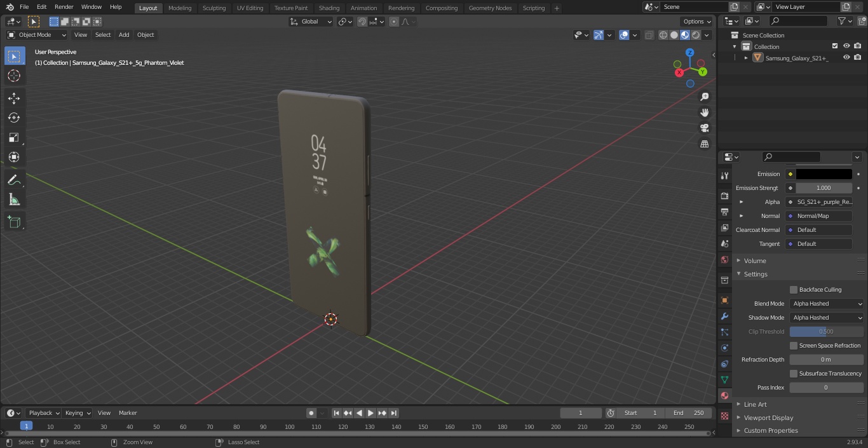Select the Add Cube tool
Screen dimensions: 868x448
tap(14, 222)
